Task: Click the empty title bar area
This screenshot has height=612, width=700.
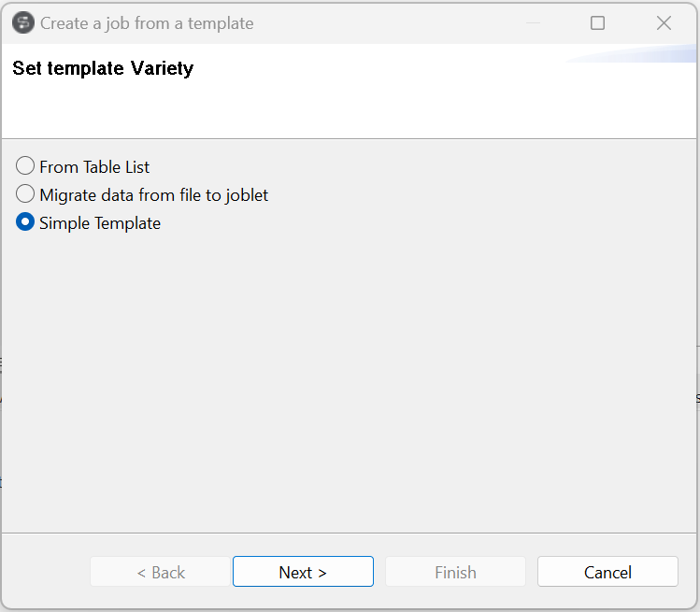Action: click(x=393, y=23)
